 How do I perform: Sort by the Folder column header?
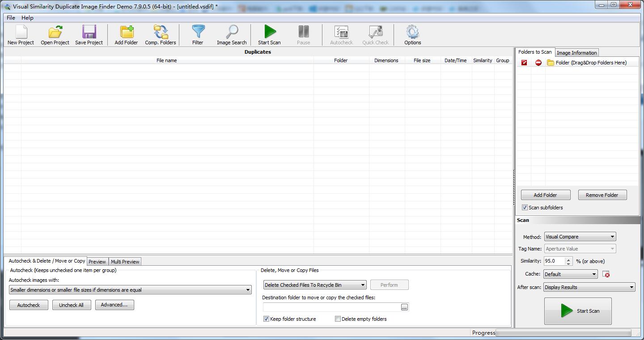click(x=341, y=60)
